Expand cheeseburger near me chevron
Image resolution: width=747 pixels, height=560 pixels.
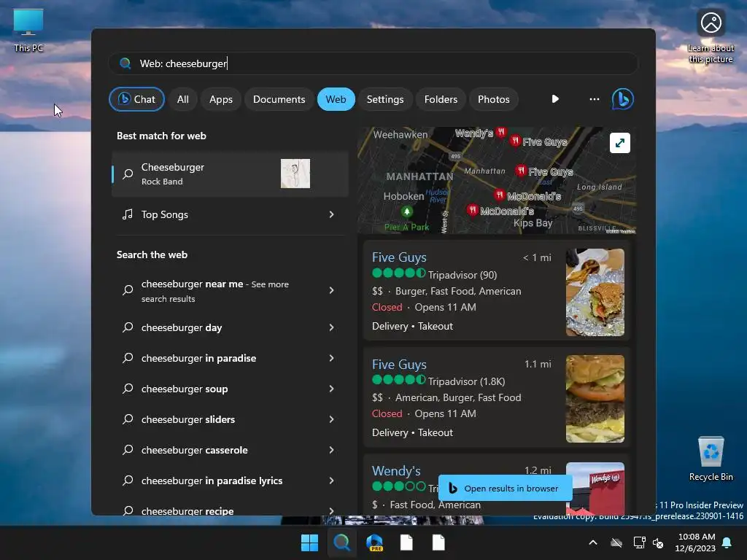tap(332, 290)
